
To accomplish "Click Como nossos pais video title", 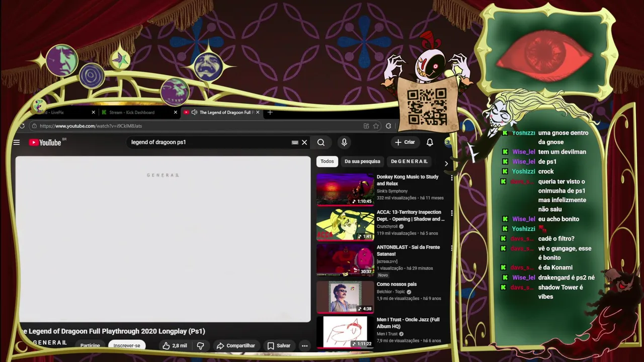I will pyautogui.click(x=396, y=284).
